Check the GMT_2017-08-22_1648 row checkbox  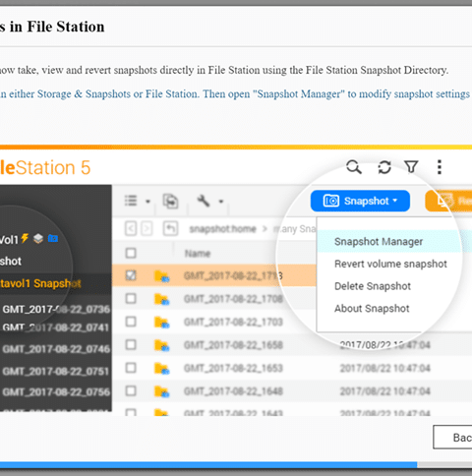tap(131, 390)
